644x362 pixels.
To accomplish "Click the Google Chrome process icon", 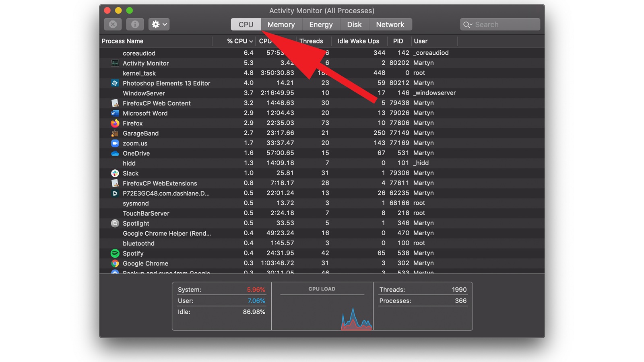I will click(x=115, y=263).
